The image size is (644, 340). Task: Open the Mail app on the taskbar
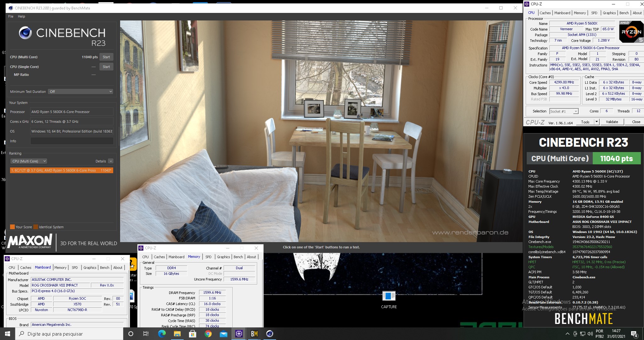point(223,334)
